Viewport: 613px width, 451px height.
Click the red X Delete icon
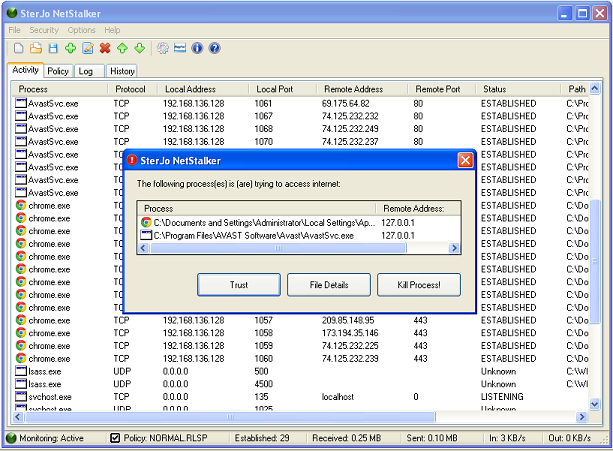tap(105, 48)
